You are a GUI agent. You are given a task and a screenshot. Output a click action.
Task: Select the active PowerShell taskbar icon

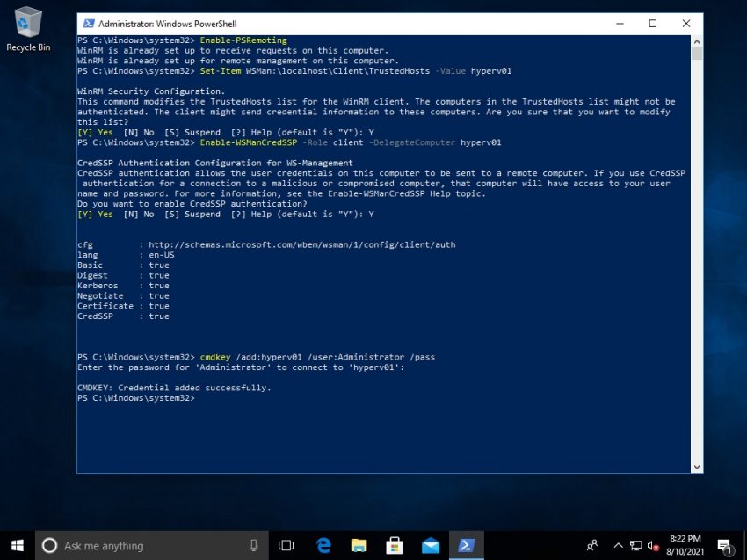[466, 545]
